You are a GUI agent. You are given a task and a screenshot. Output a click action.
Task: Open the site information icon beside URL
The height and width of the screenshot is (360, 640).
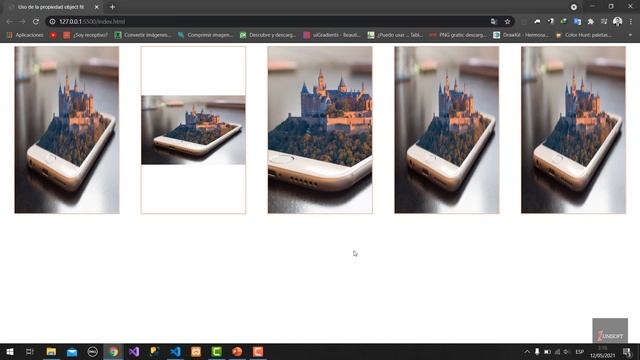click(x=53, y=22)
